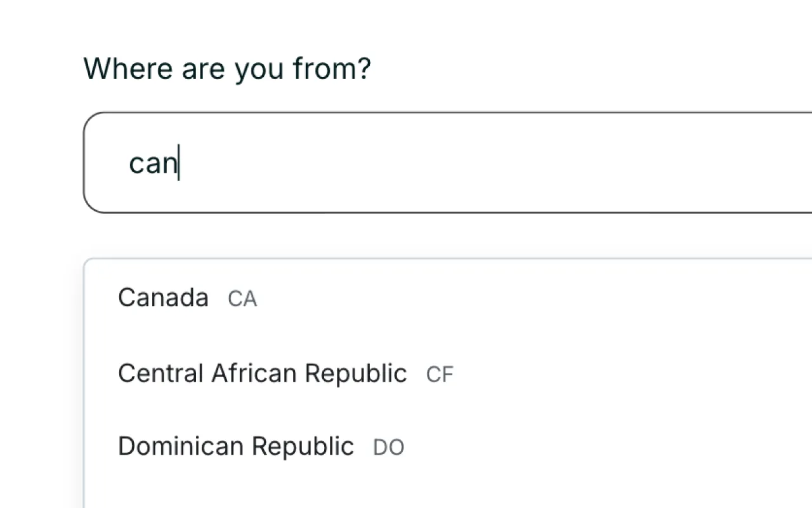Viewport: 812px width, 508px height.
Task: Click the word 'can' in the input
Action: tap(152, 163)
